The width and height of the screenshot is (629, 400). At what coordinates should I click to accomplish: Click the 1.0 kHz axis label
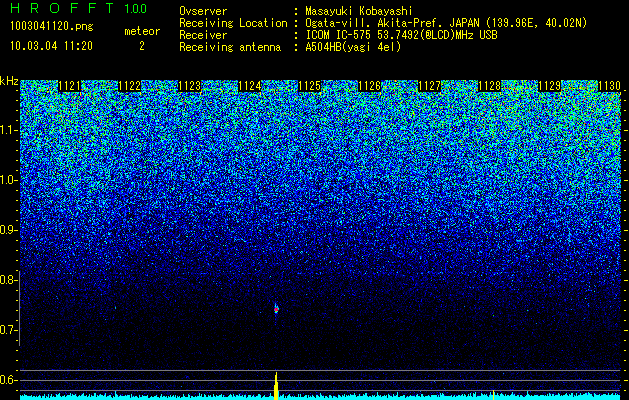(7, 181)
